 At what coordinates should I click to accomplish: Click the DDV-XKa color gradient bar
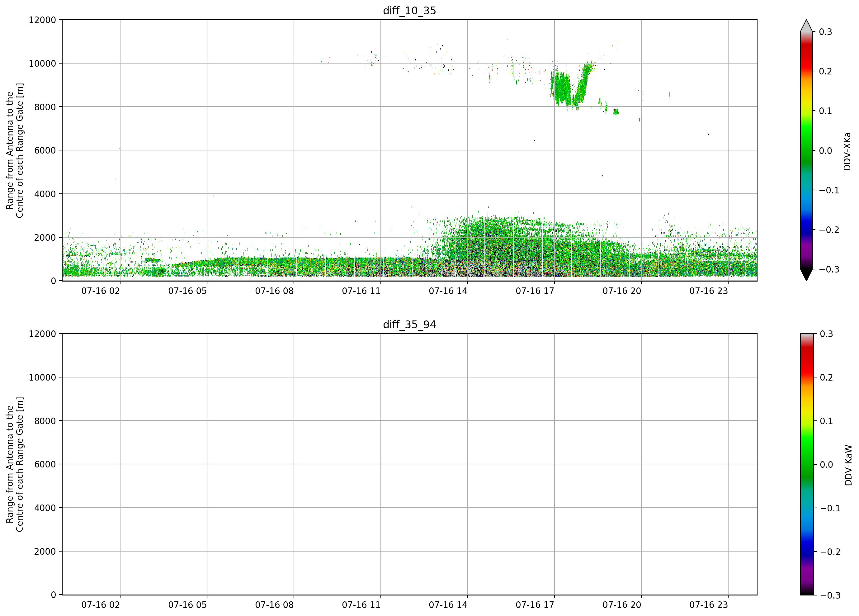(806, 150)
